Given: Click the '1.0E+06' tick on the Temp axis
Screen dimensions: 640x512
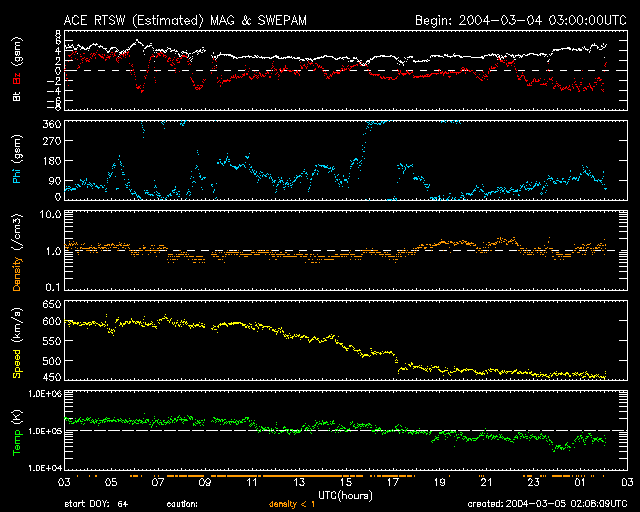Looking at the screenshot, I should click(45, 394).
